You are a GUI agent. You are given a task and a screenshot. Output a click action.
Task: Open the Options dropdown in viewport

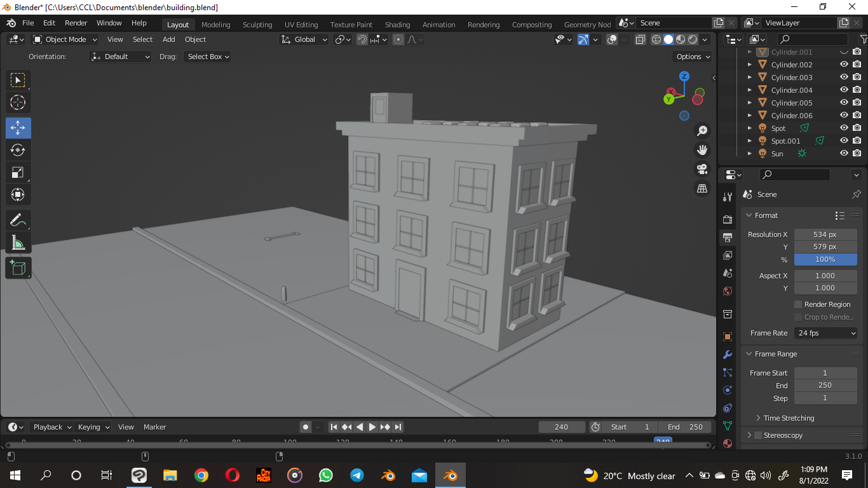693,57
